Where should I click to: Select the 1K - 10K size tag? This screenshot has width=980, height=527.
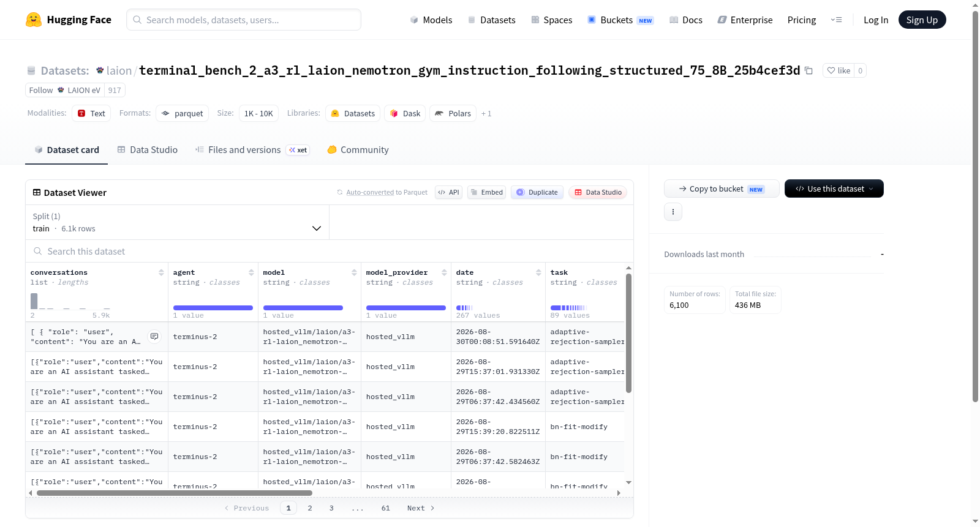[x=258, y=113]
